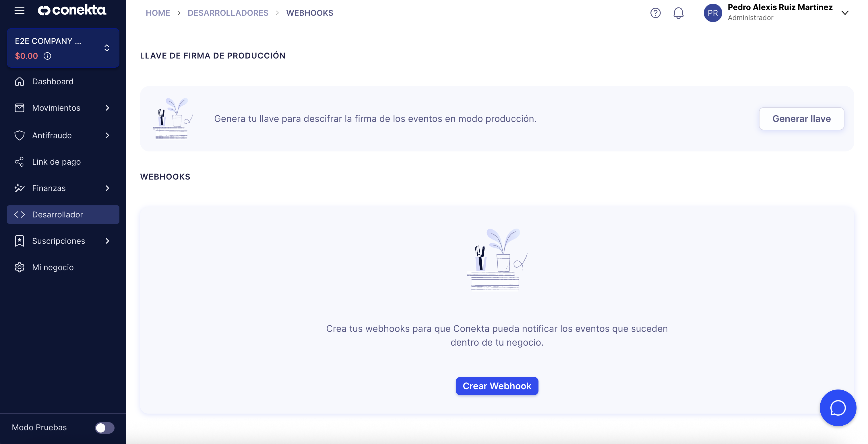
Task: Click the Crear Webhook button
Action: click(497, 386)
